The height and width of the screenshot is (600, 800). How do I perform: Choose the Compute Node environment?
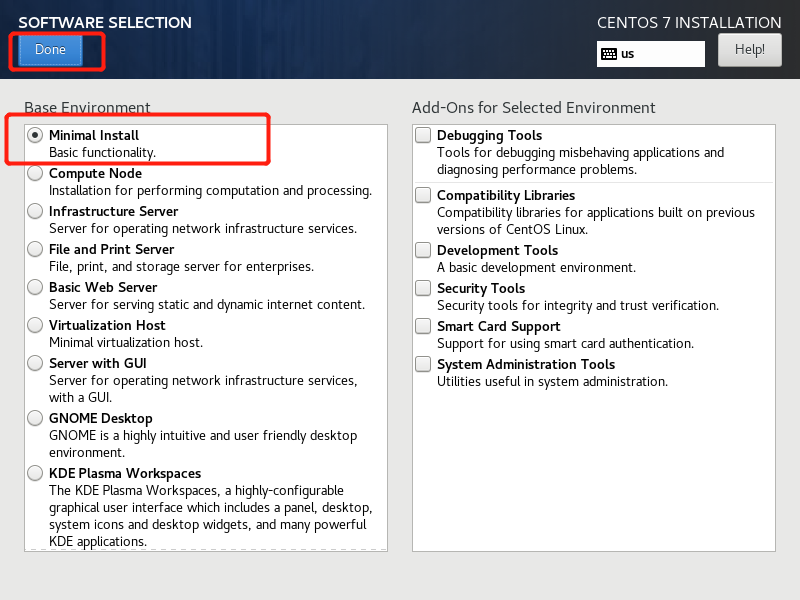click(36, 173)
